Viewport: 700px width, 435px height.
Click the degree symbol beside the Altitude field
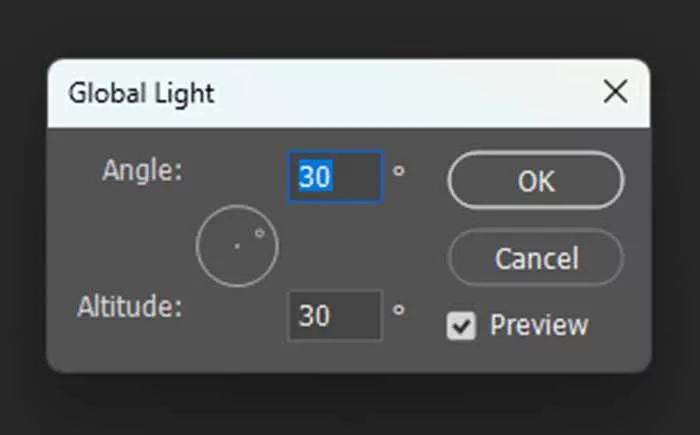point(398,309)
